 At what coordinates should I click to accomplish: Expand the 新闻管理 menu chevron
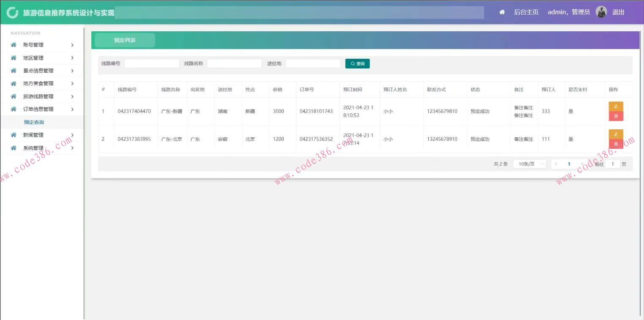(72, 135)
